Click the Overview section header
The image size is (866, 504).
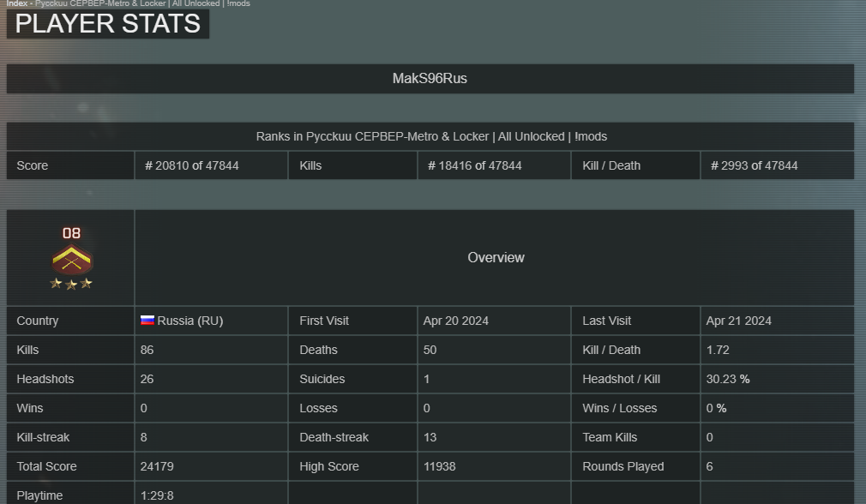tap(496, 258)
